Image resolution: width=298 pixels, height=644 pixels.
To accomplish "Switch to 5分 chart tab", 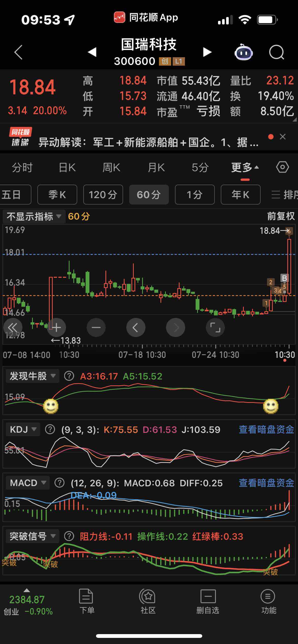I will click(x=200, y=167).
